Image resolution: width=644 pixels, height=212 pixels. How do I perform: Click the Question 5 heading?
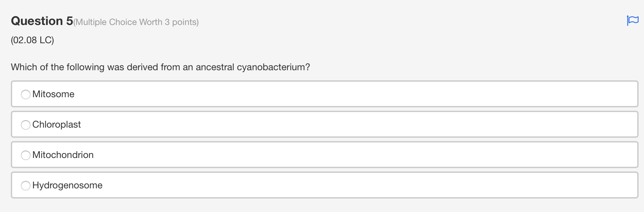(x=41, y=21)
